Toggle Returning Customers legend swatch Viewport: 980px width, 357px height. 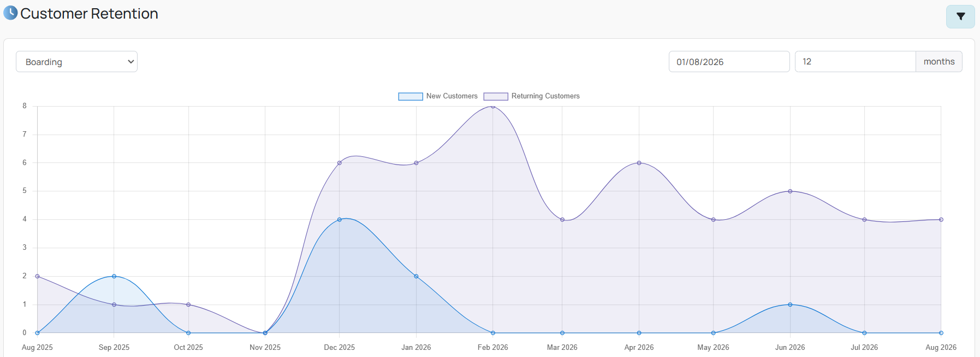tap(496, 96)
